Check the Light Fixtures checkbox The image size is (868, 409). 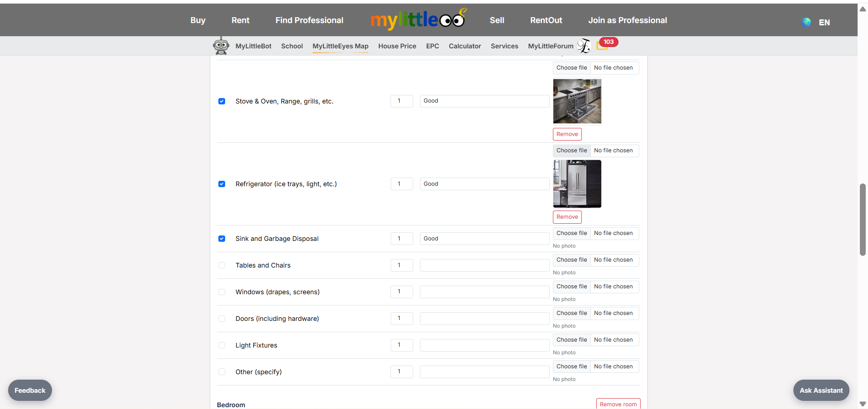click(x=222, y=345)
